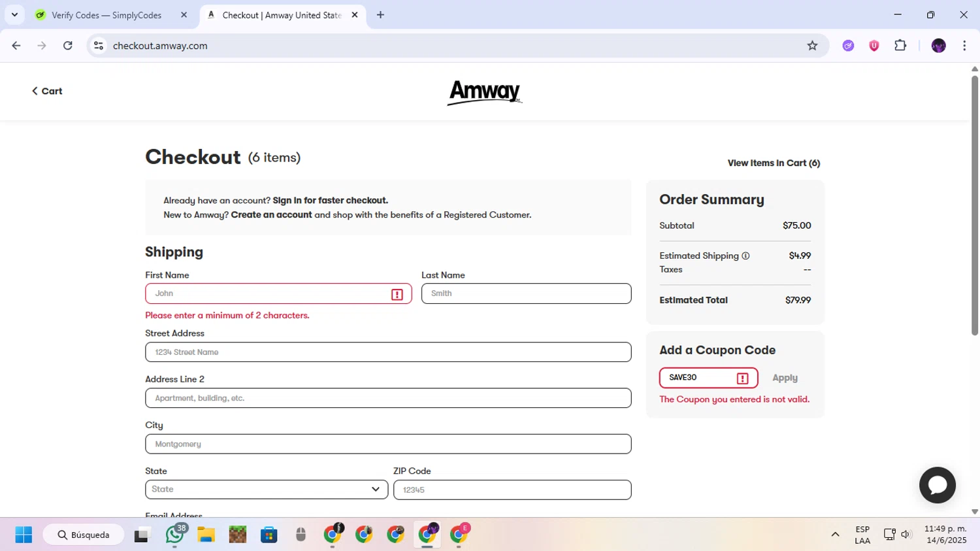This screenshot has width=980, height=551.
Task: Reload the page
Action: click(x=68, y=46)
